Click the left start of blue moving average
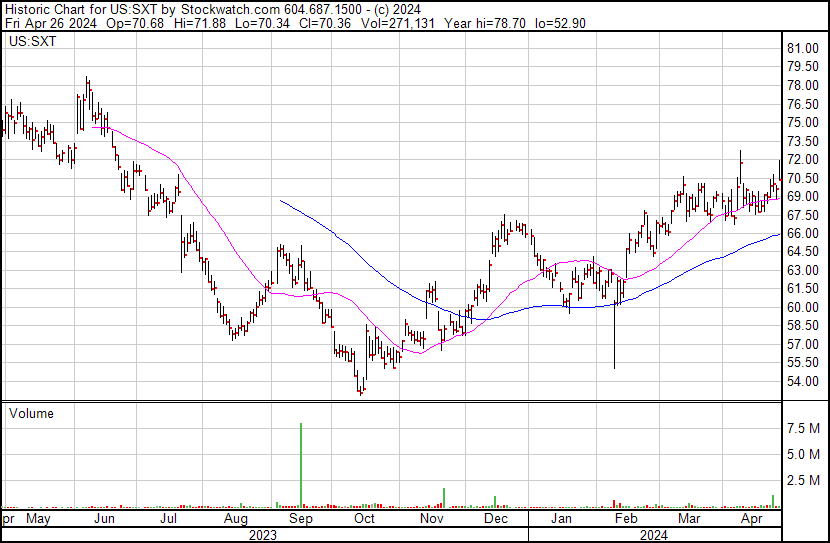The height and width of the screenshot is (543, 830). (x=280, y=201)
